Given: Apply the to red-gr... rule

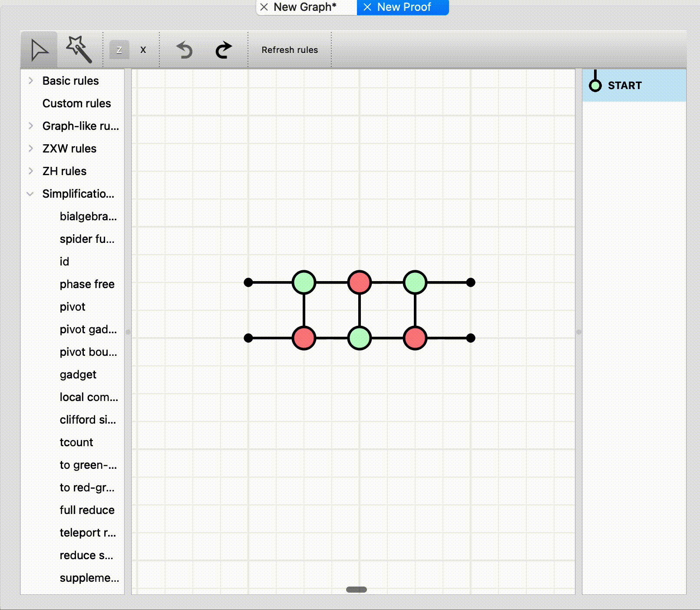Looking at the screenshot, I should [x=87, y=487].
